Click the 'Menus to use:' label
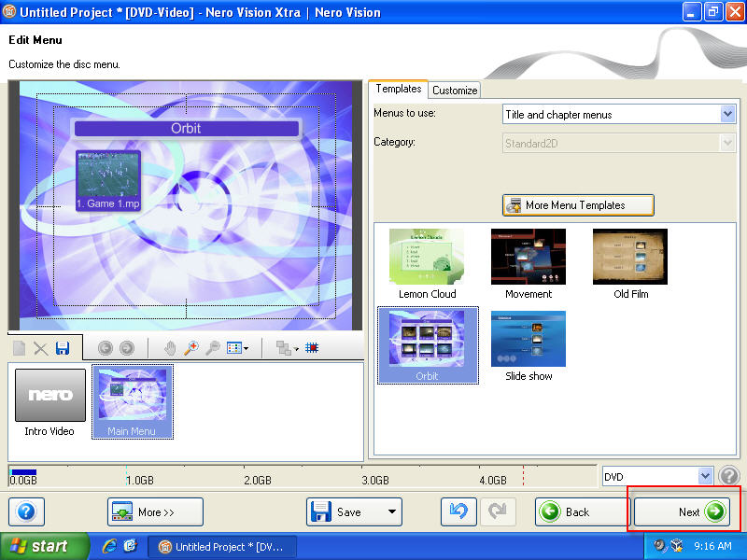 404,113
